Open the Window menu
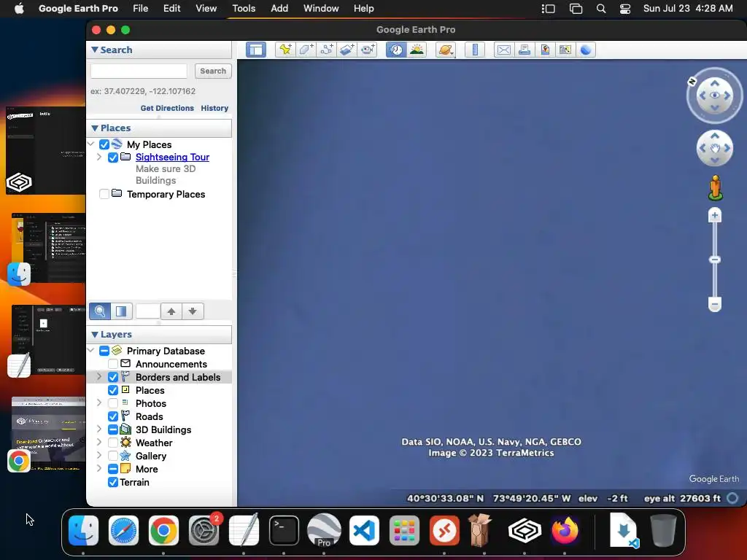The height and width of the screenshot is (560, 747). click(321, 9)
